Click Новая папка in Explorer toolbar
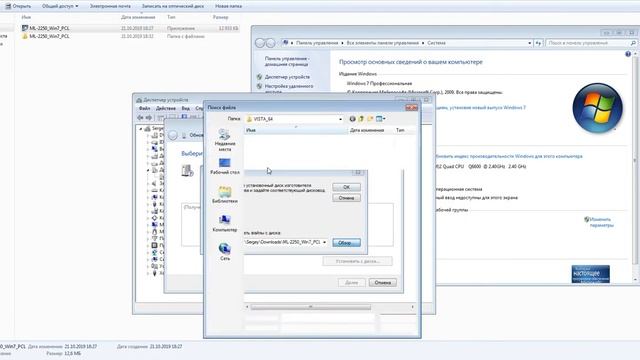This screenshot has height=360, width=640. pyautogui.click(x=228, y=6)
